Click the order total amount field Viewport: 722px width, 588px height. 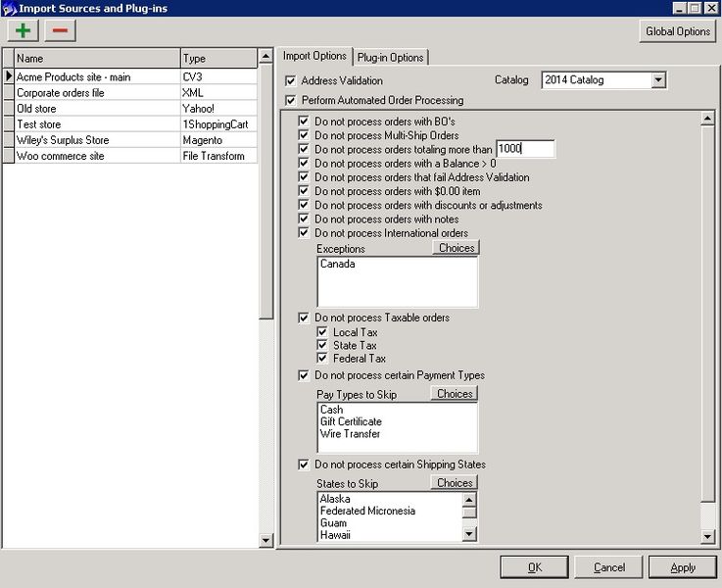525,149
